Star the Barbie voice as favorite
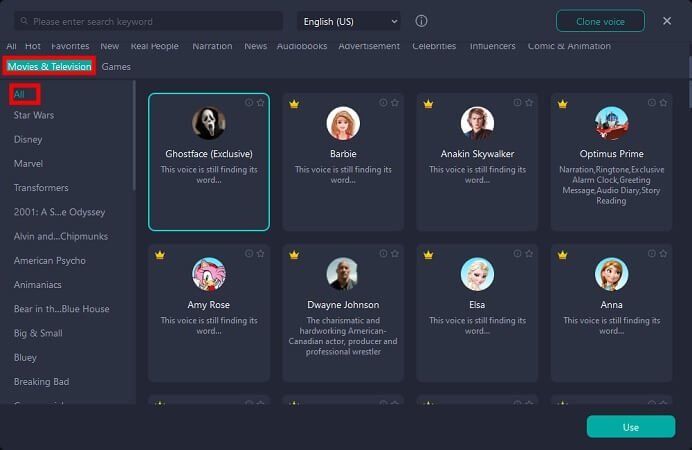The height and width of the screenshot is (450, 692). [x=395, y=102]
